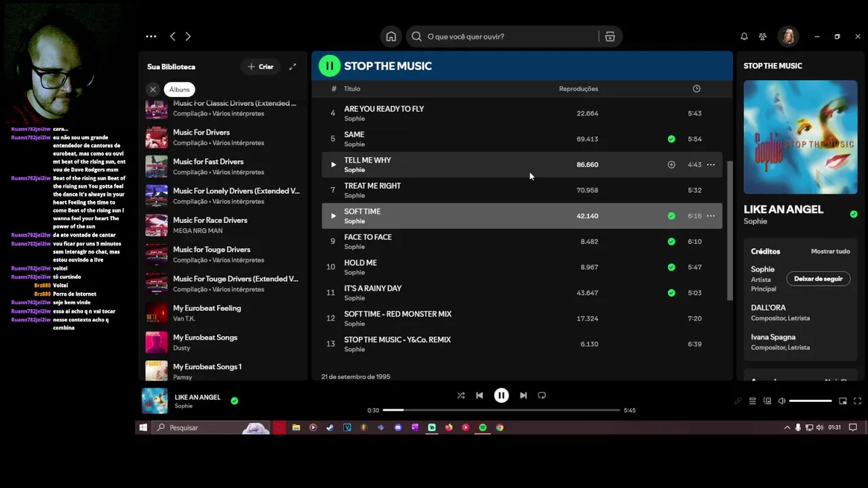Image resolution: width=868 pixels, height=488 pixels.
Task: Open user profile avatar
Action: click(789, 37)
